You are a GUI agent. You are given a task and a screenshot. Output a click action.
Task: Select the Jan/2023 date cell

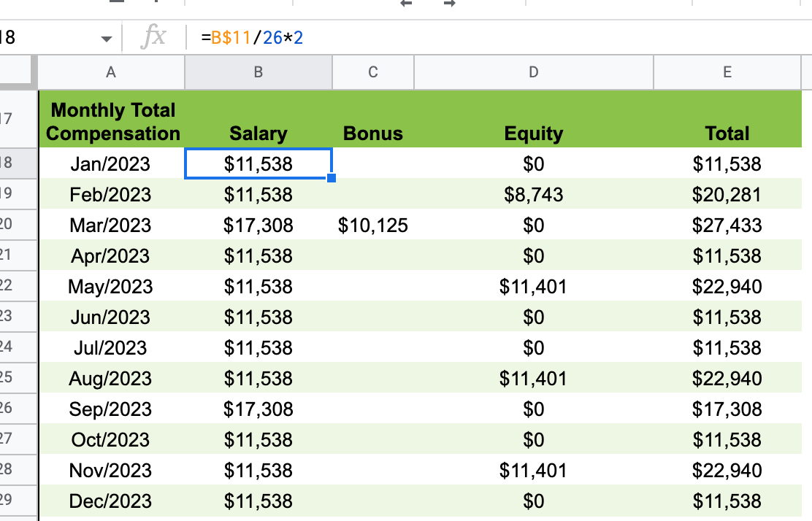tap(111, 163)
